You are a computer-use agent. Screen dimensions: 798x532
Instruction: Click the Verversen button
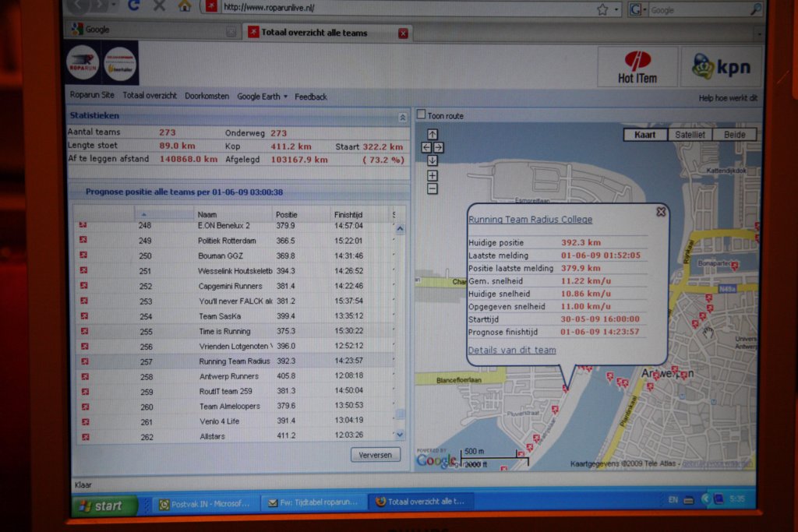coord(375,455)
